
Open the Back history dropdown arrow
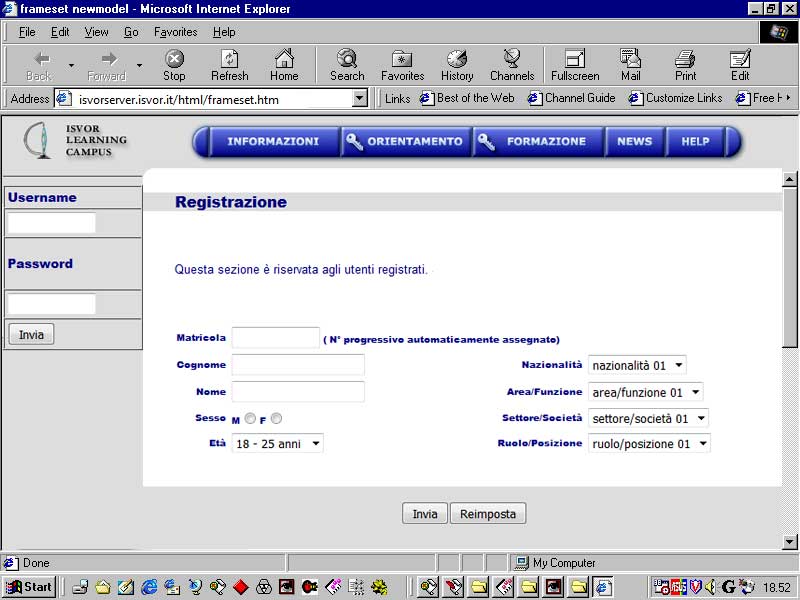click(x=71, y=65)
